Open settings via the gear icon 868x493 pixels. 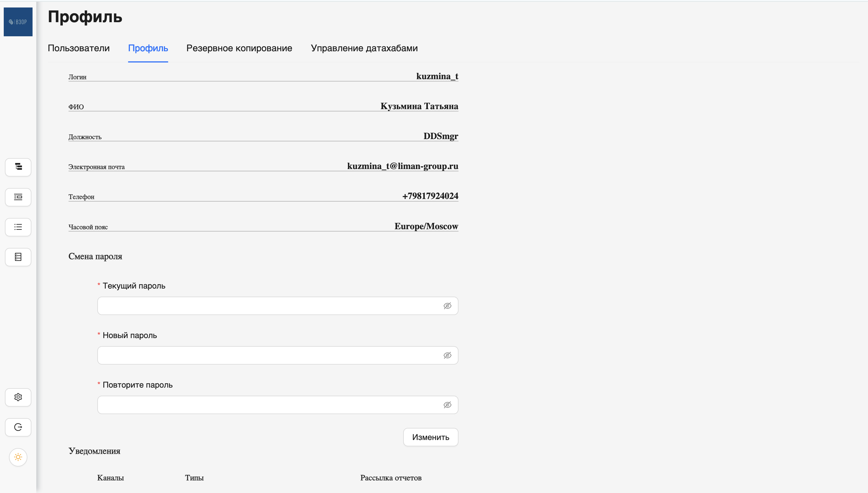pos(18,397)
